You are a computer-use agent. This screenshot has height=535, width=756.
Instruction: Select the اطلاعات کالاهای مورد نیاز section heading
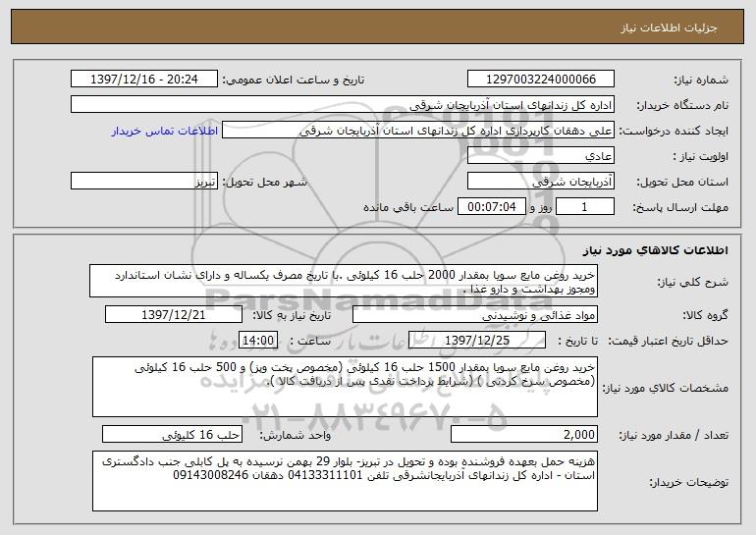[655, 250]
